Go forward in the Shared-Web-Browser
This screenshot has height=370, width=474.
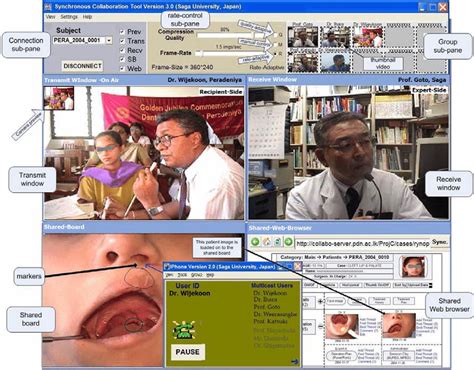coord(288,242)
